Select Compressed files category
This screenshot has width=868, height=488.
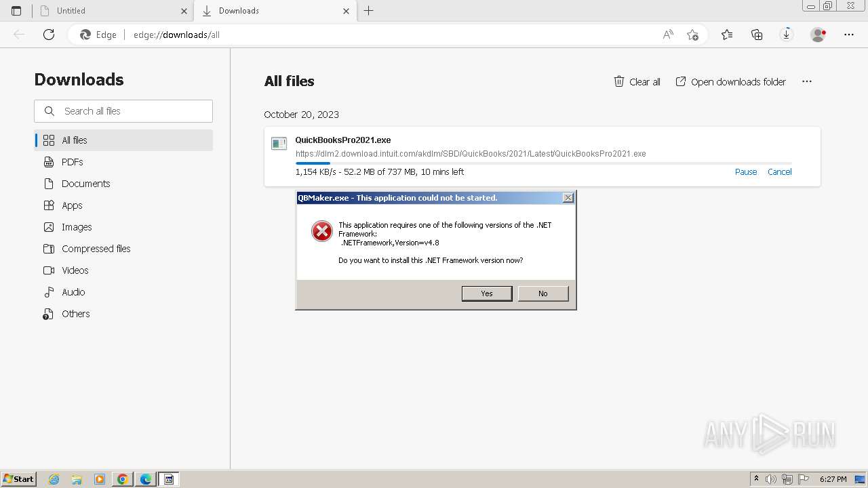[x=123, y=249]
